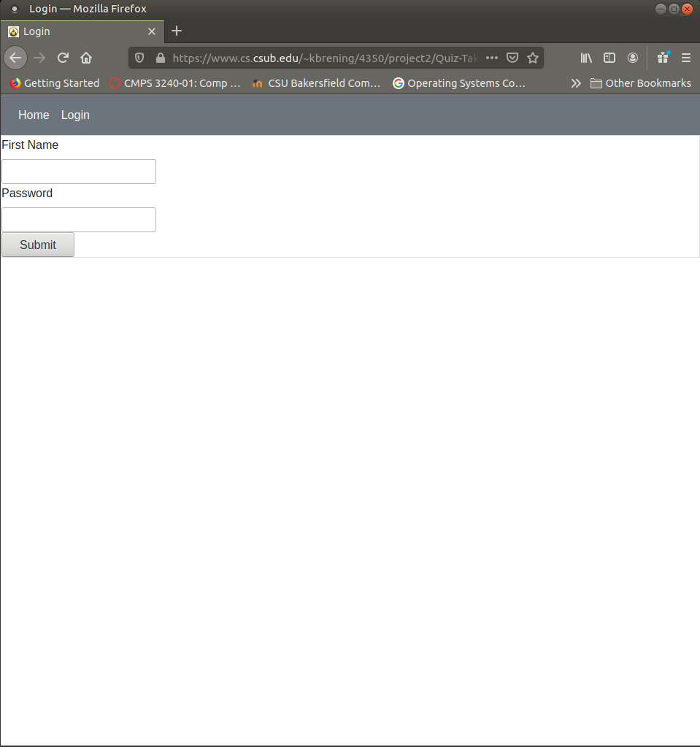Show more bookmarks chevron
The width and height of the screenshot is (700, 747).
pos(576,83)
